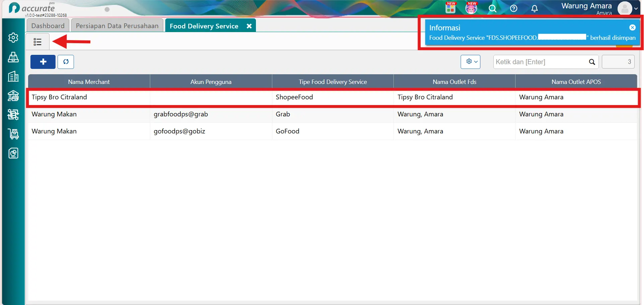The image size is (644, 305).
Task: Click the global search magnifier in header
Action: [492, 9]
